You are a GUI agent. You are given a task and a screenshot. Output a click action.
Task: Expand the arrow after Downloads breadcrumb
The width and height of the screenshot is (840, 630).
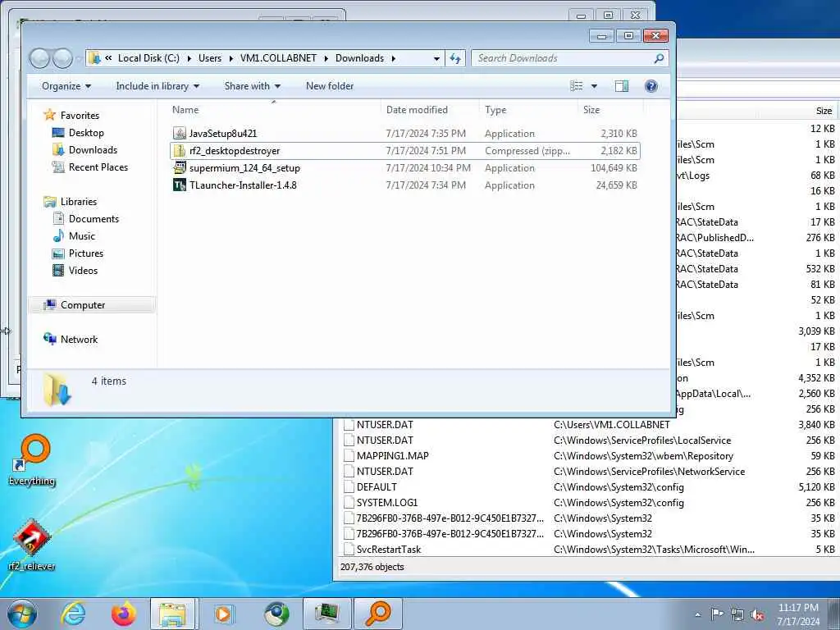pos(394,58)
